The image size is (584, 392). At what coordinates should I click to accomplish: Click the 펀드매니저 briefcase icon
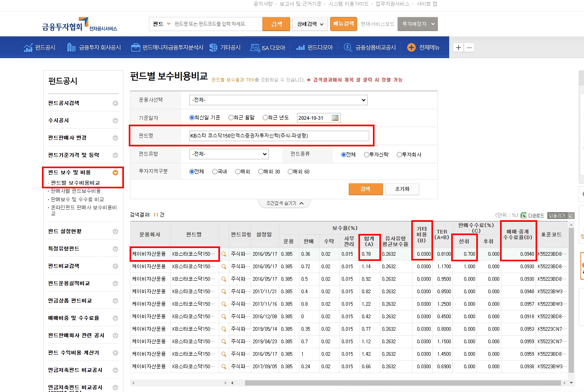pos(136,48)
